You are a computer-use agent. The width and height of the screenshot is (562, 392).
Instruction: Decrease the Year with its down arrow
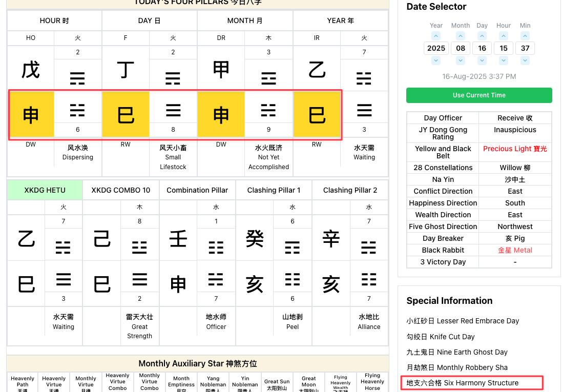[436, 60]
